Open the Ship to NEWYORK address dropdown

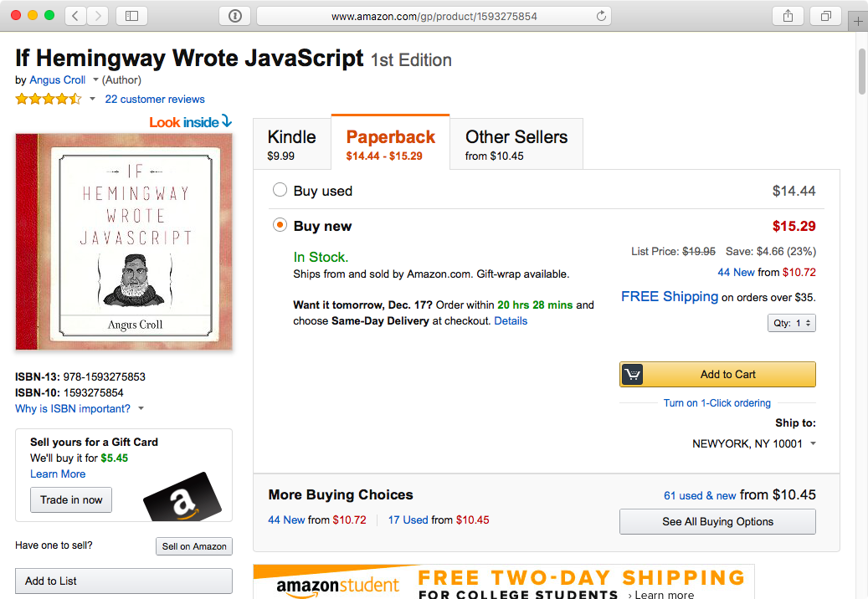(x=754, y=443)
